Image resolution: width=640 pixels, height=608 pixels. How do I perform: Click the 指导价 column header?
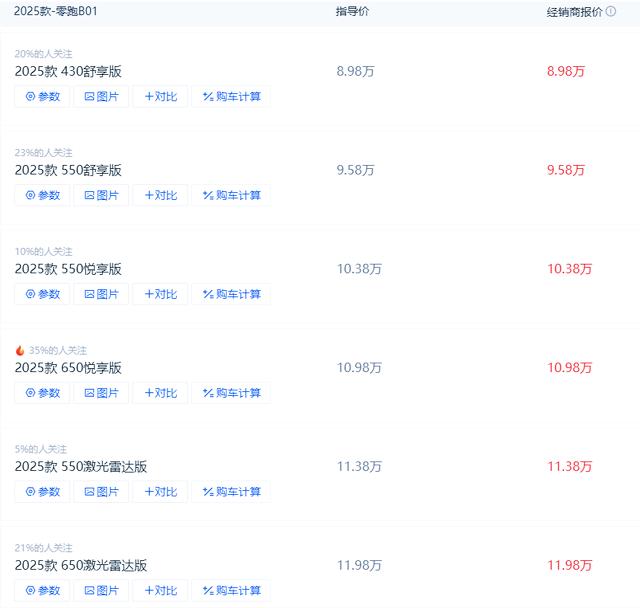[x=352, y=11]
